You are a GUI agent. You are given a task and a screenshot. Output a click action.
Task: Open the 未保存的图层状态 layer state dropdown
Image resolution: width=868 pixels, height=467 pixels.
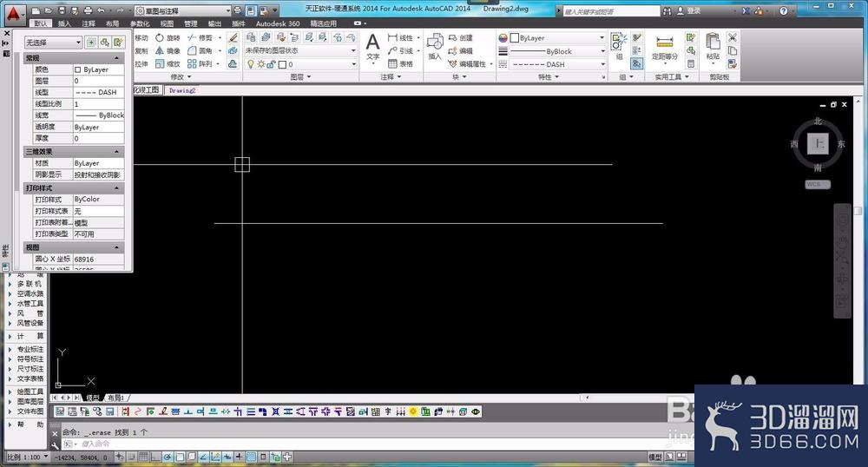pos(300,50)
